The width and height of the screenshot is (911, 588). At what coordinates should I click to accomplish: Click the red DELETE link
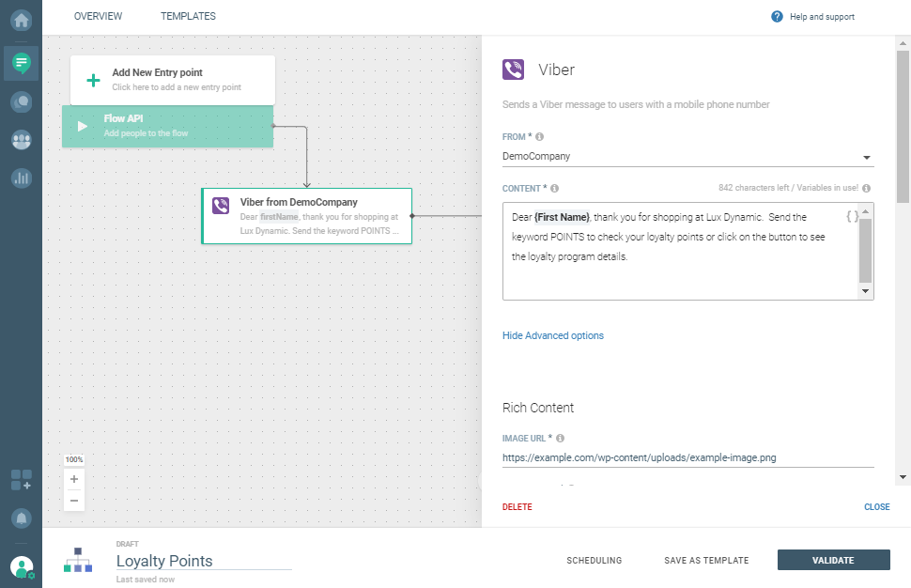coord(517,507)
